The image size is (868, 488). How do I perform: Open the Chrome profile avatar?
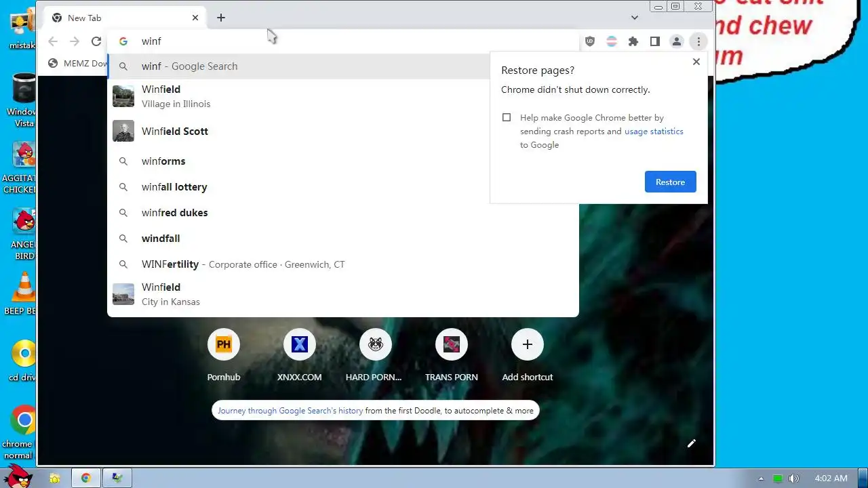(677, 41)
